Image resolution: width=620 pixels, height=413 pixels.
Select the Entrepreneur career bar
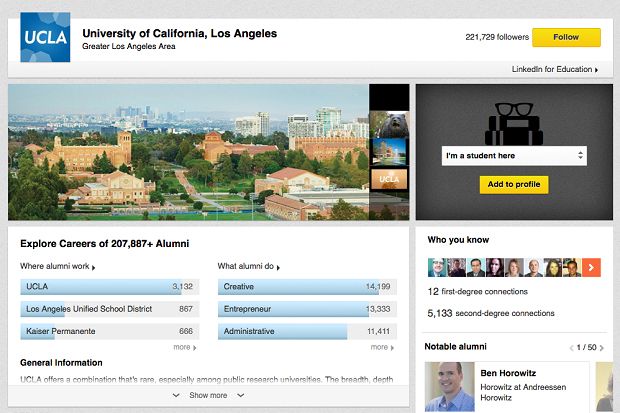(307, 309)
